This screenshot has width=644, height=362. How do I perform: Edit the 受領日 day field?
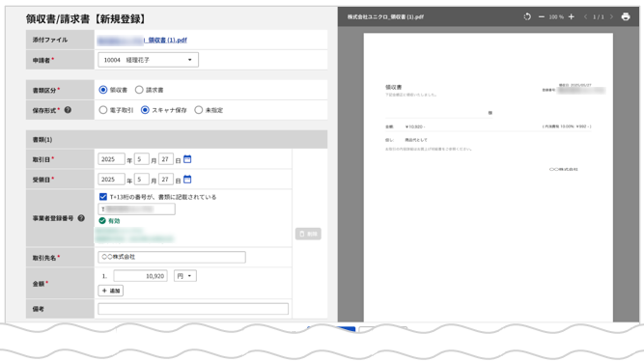[x=166, y=180]
